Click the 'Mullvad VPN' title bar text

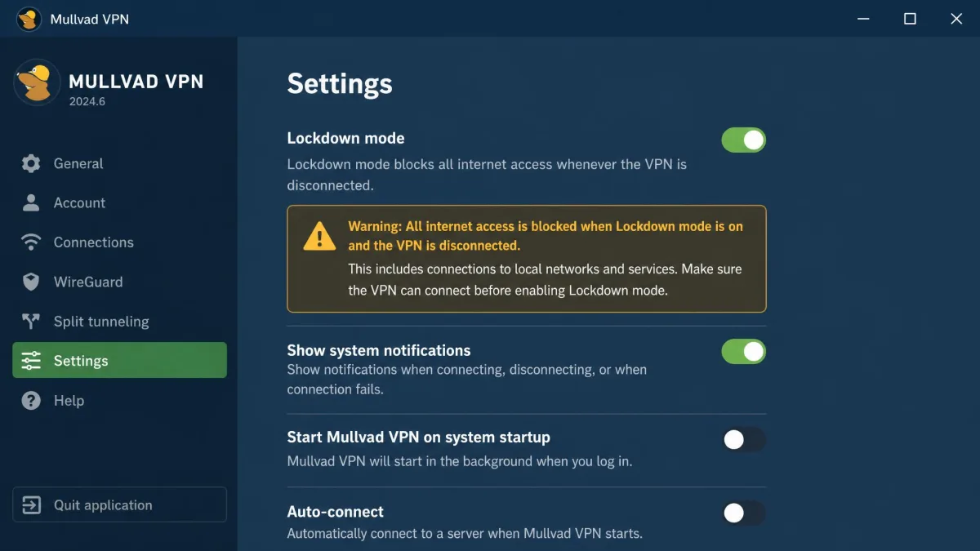click(x=89, y=19)
